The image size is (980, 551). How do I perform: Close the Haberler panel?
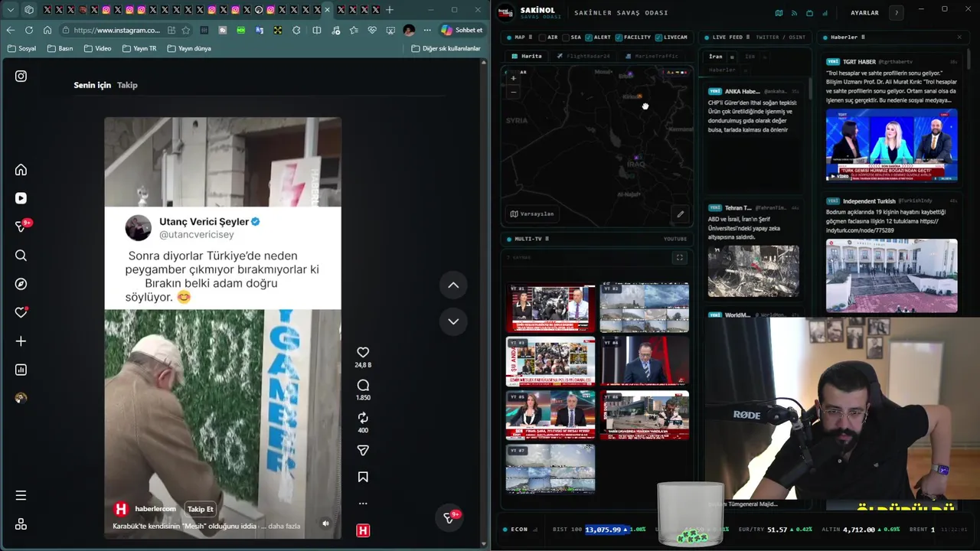(959, 37)
